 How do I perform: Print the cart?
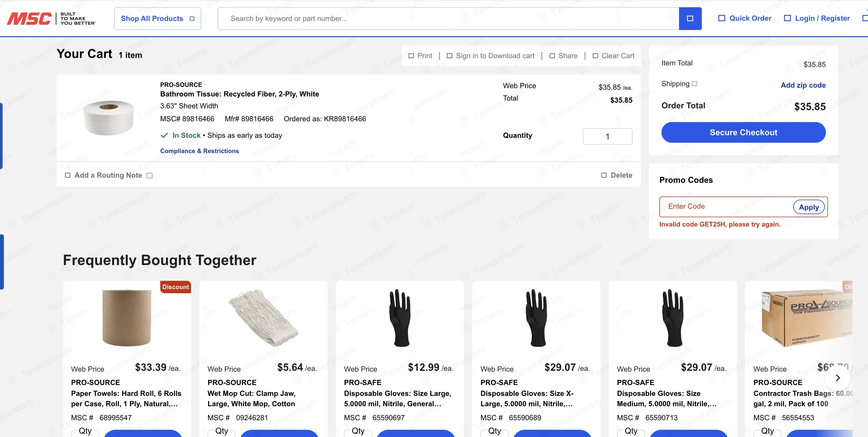pyautogui.click(x=420, y=56)
